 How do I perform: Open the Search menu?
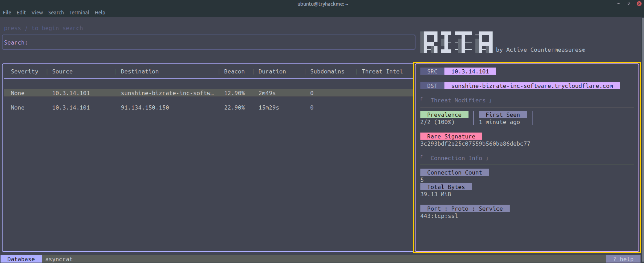click(x=56, y=13)
